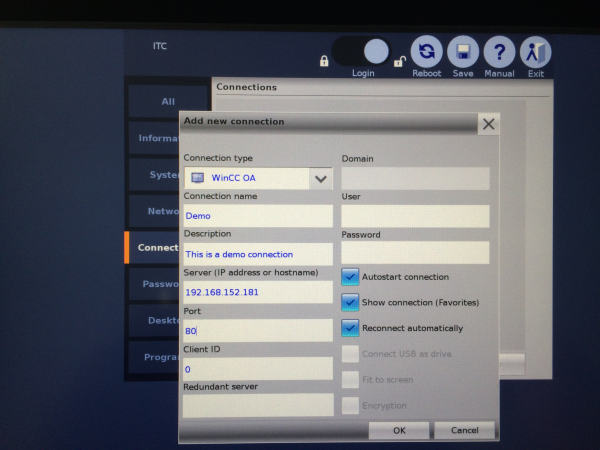
Task: Click the Save floppy disk icon
Action: coord(463,52)
